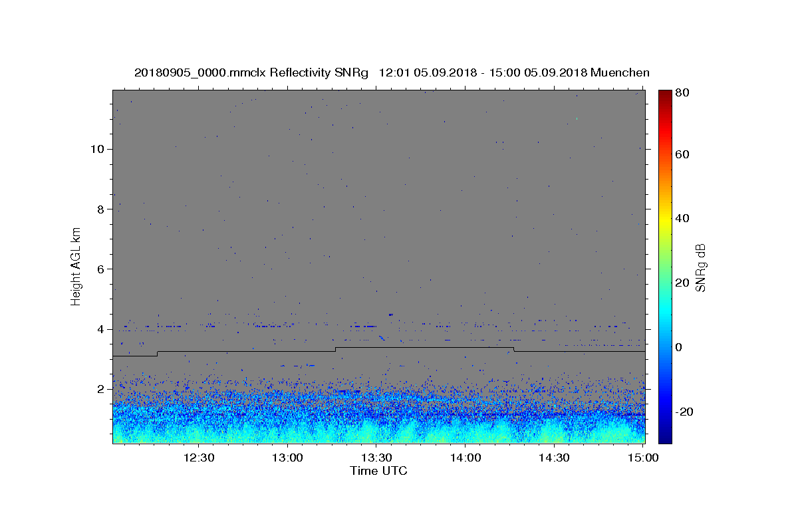Click the 14:30 time tick label
The width and height of the screenshot is (798, 532).
coord(554,458)
